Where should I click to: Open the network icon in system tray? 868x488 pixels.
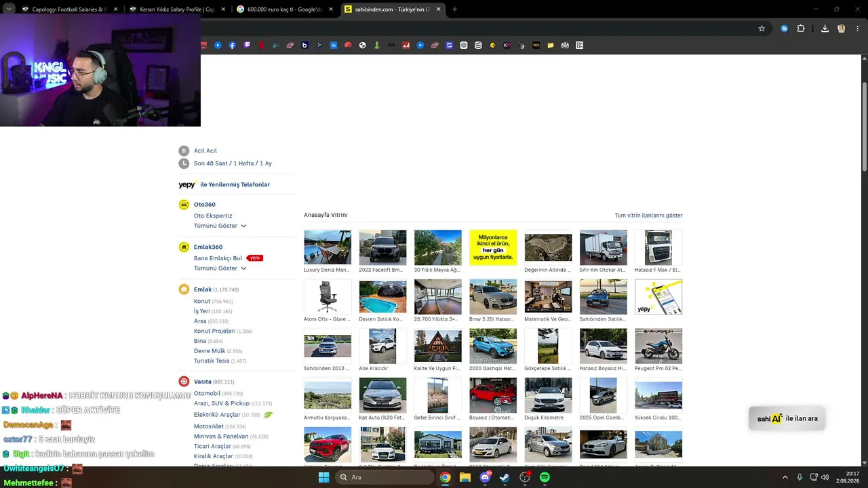click(814, 477)
